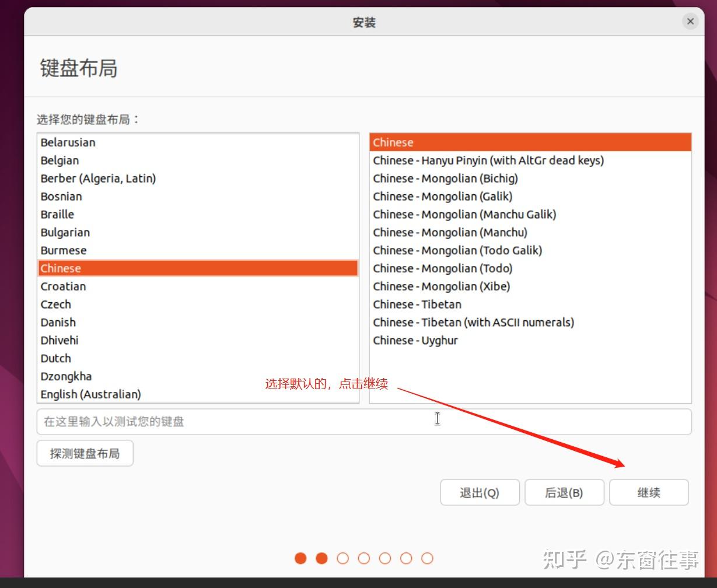
Task: Select "Dutch" keyboard layout
Action: coord(55,358)
